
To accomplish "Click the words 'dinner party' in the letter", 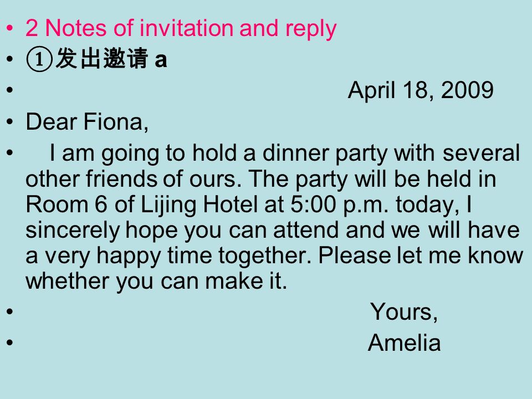I will tap(326, 154).
